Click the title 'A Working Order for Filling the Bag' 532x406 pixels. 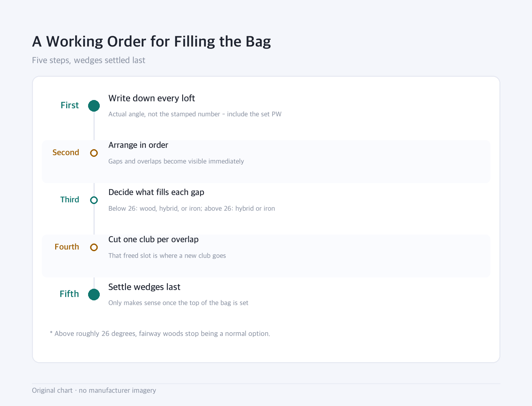pos(151,42)
